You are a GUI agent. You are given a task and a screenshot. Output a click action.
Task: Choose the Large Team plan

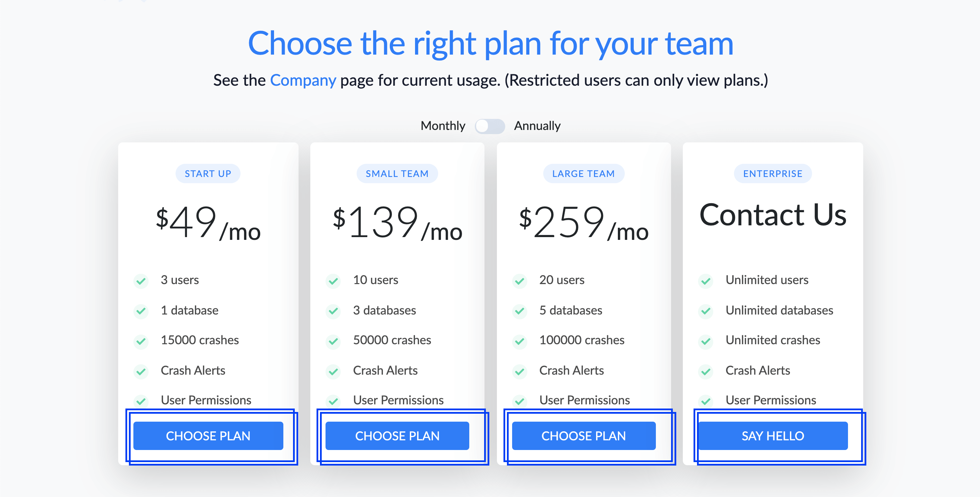584,436
